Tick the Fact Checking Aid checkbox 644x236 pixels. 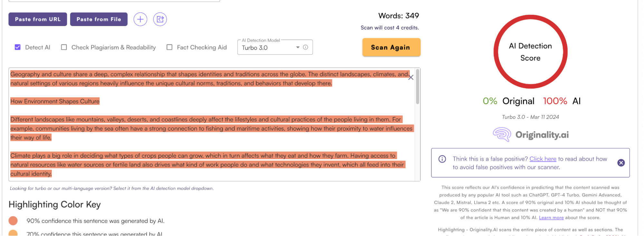coord(169,47)
